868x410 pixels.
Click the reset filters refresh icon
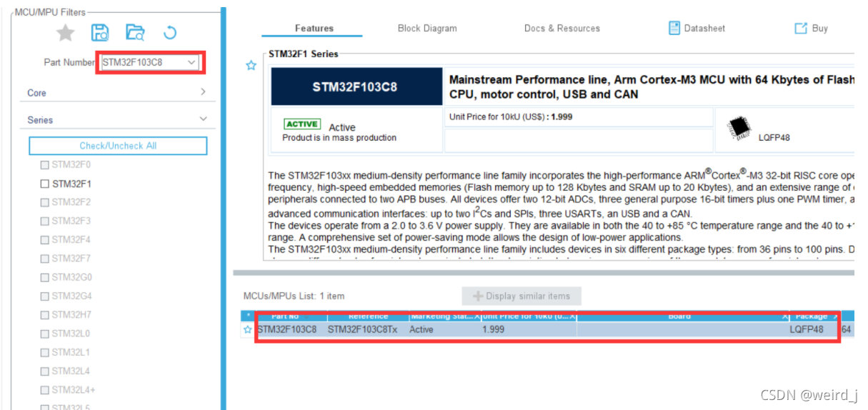tap(169, 32)
